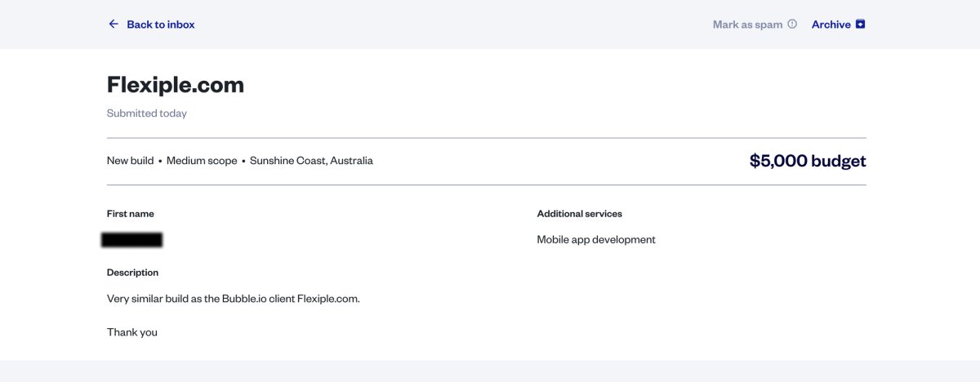Click the Description label
Image resolution: width=980 pixels, height=382 pixels.
(x=132, y=273)
